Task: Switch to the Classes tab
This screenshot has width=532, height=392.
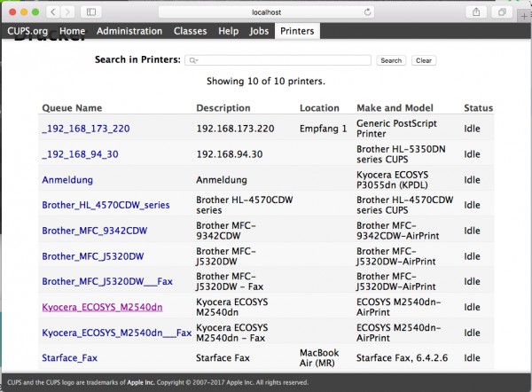Action: tap(190, 31)
